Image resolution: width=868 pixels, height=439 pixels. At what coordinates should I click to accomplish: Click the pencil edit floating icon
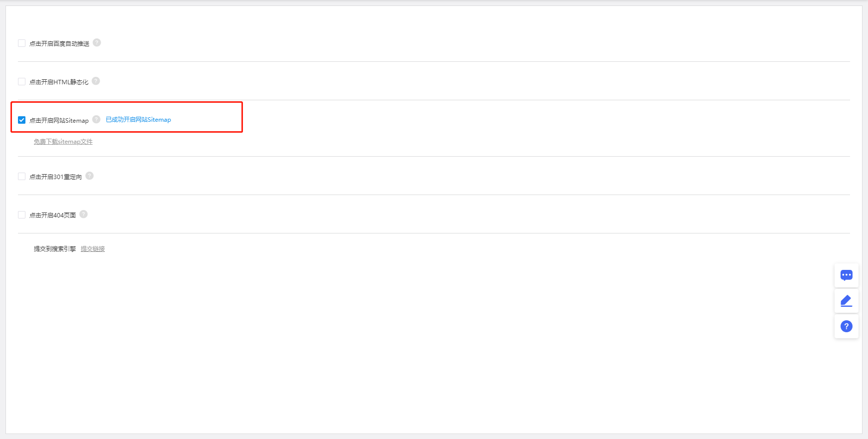pos(847,301)
